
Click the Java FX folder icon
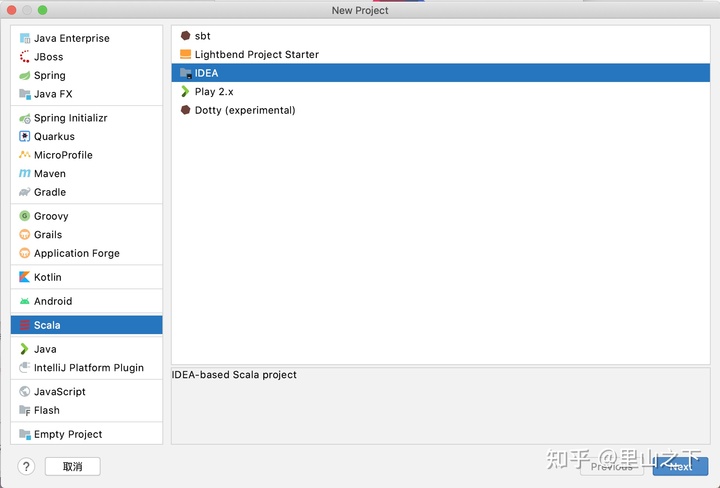pos(25,94)
